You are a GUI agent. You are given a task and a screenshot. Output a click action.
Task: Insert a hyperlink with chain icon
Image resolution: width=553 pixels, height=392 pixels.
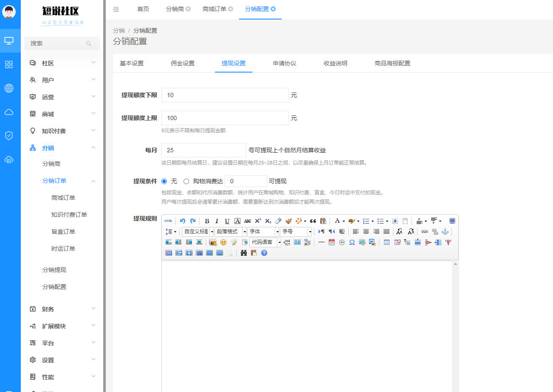425,232
